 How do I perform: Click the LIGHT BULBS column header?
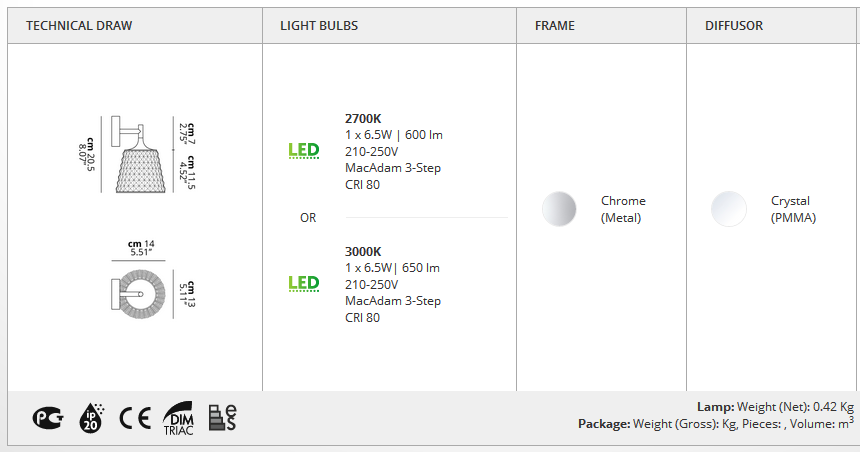point(319,26)
